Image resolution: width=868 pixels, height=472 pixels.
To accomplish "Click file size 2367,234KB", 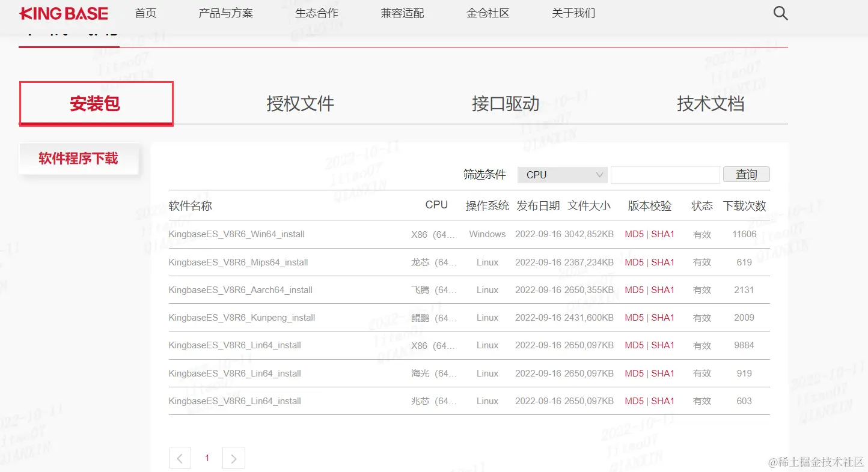I will coord(589,262).
